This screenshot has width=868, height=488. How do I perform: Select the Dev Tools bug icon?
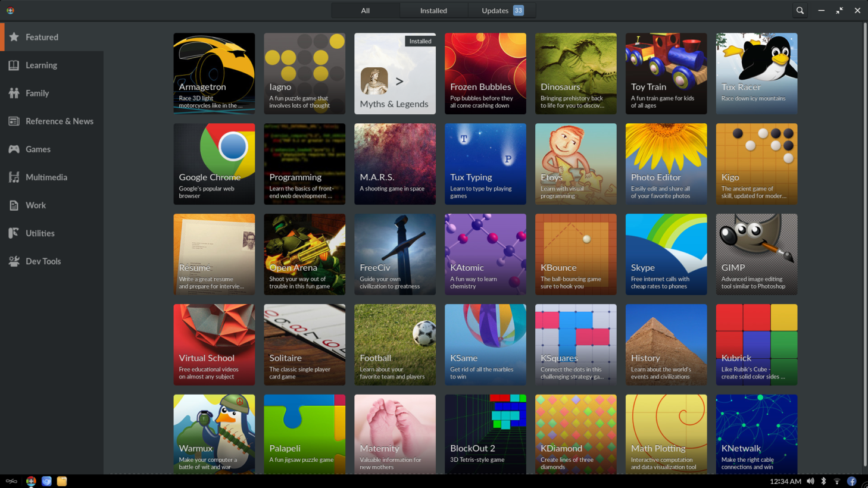tap(14, 261)
